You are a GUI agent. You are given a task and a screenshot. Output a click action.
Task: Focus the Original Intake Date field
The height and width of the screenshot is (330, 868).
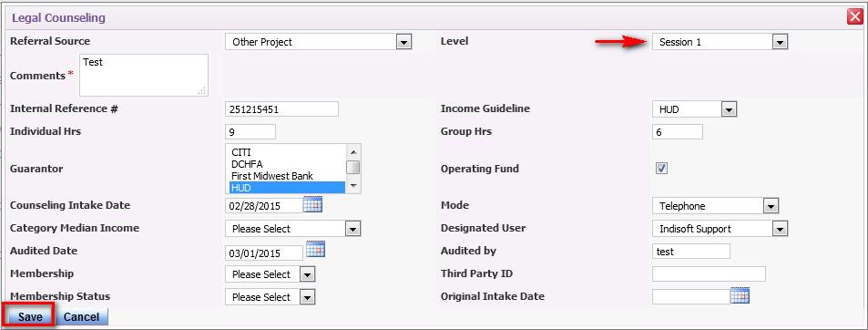[691, 297]
